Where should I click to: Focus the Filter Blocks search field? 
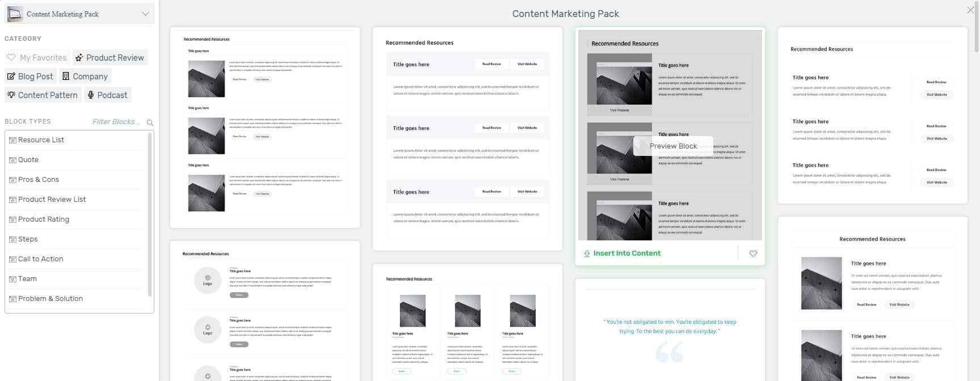click(x=116, y=121)
